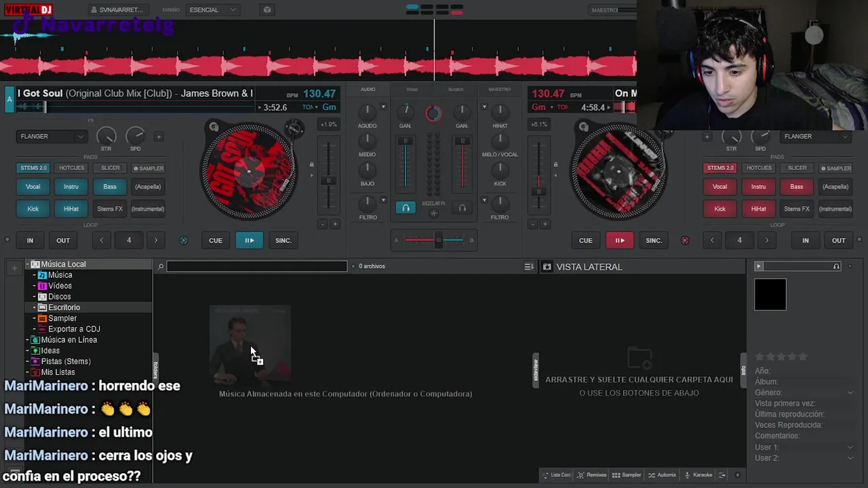Toggle the Instru stem on left deck
Screen dimensions: 868x488
(x=71, y=186)
